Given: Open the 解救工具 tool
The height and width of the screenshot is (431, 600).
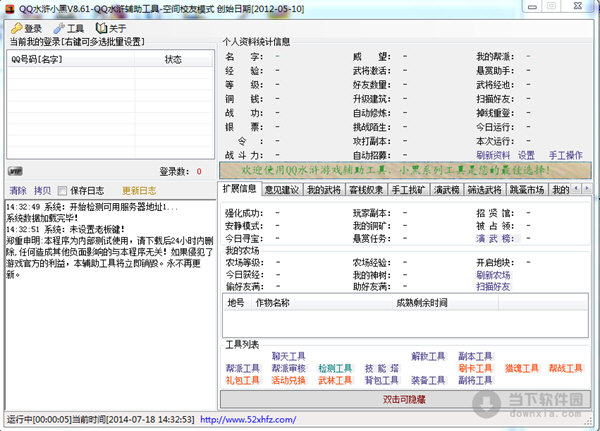Looking at the screenshot, I should (x=428, y=356).
